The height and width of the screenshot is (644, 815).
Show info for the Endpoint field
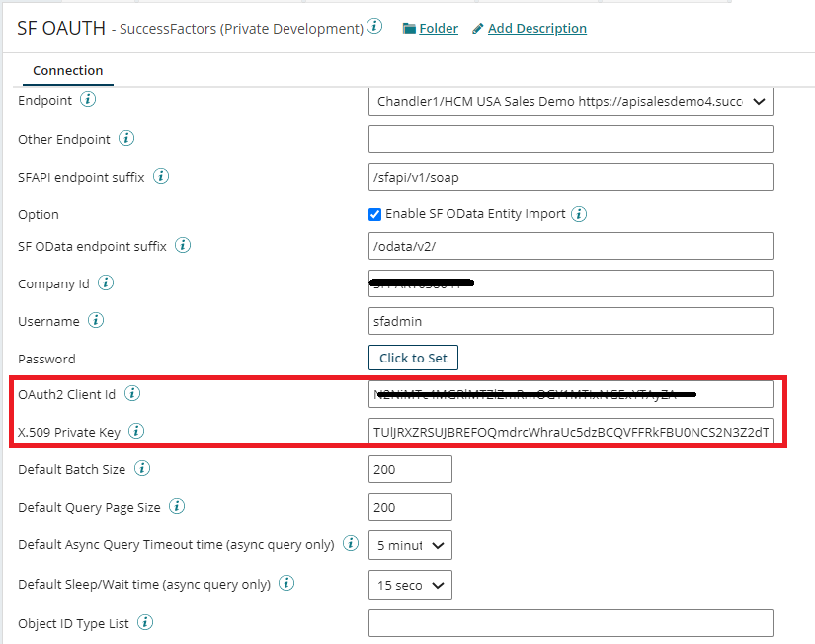click(x=88, y=99)
